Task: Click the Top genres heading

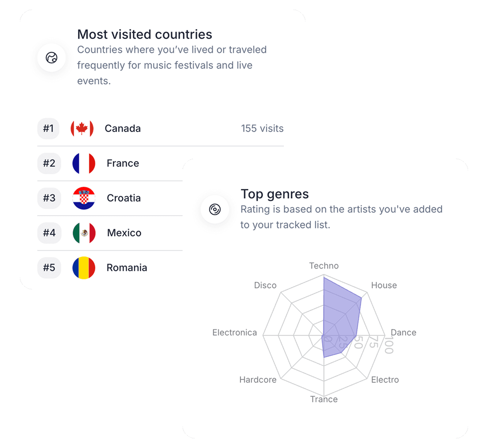Action: 275,194
